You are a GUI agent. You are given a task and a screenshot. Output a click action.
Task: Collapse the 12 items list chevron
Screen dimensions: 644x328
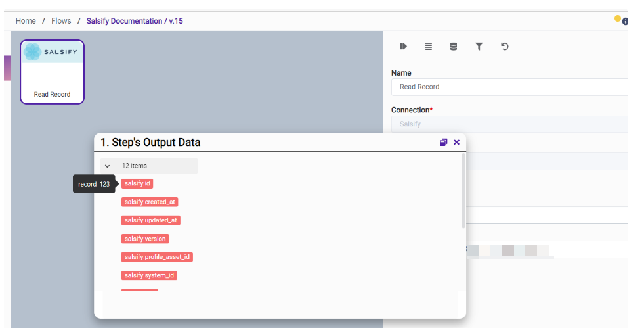point(108,166)
